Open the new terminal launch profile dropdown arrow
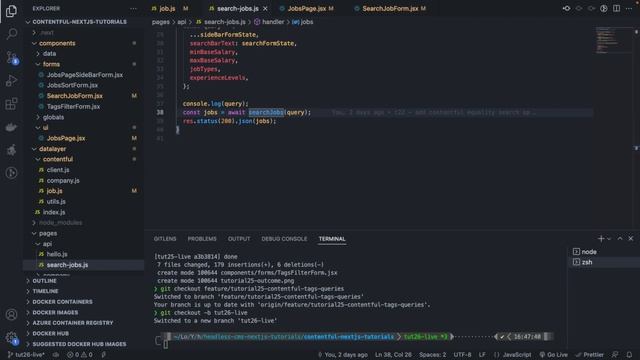This screenshot has height=360, width=640. pyautogui.click(x=609, y=239)
